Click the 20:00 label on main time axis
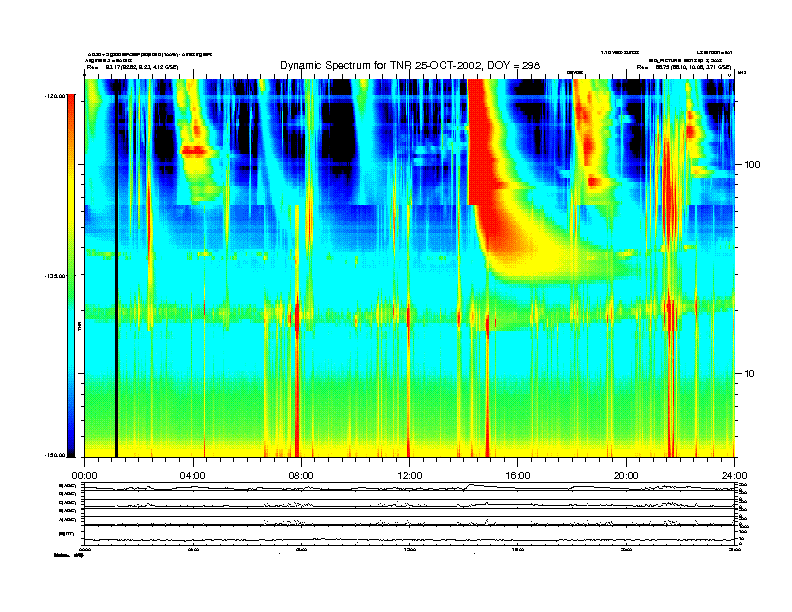This screenshot has width=792, height=612. [x=626, y=476]
